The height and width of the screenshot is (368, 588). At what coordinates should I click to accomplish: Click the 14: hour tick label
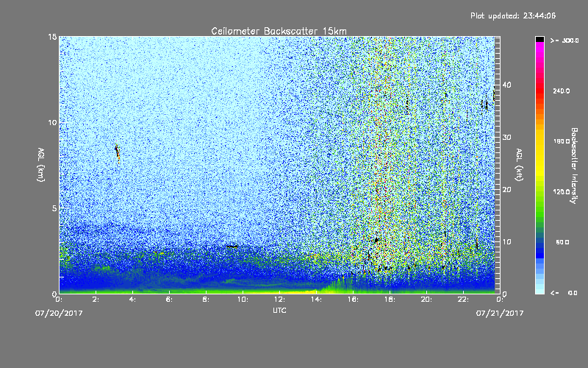[317, 300]
